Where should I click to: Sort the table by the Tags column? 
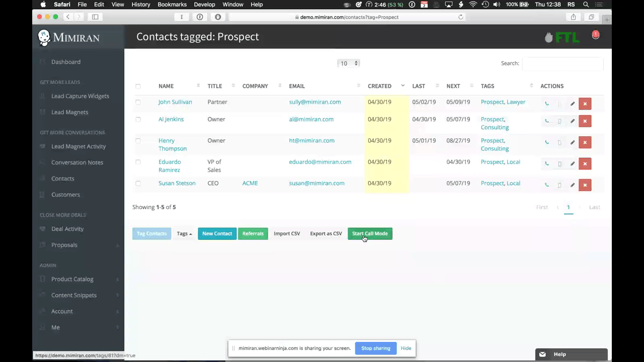[x=507, y=86]
